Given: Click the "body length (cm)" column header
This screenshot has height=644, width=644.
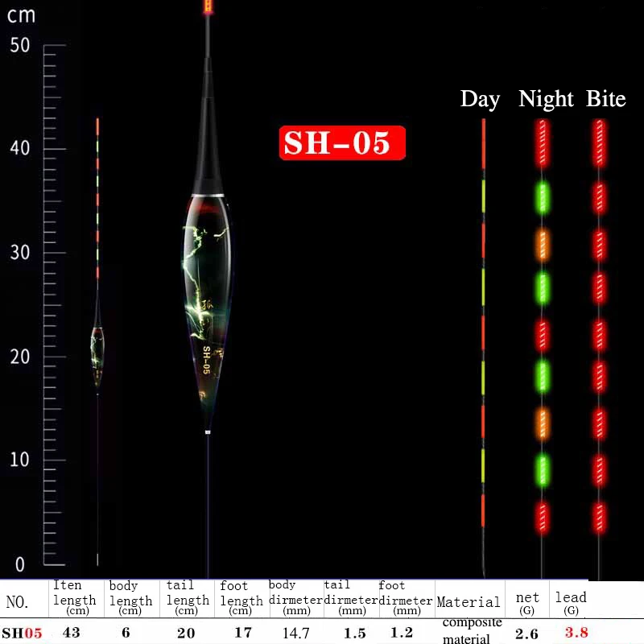Looking at the screenshot, I should coord(130,598).
